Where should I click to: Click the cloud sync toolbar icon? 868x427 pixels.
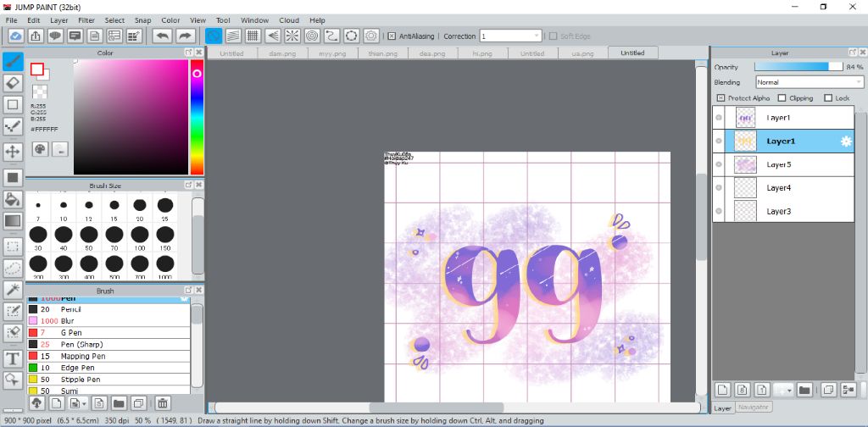pyautogui.click(x=15, y=36)
